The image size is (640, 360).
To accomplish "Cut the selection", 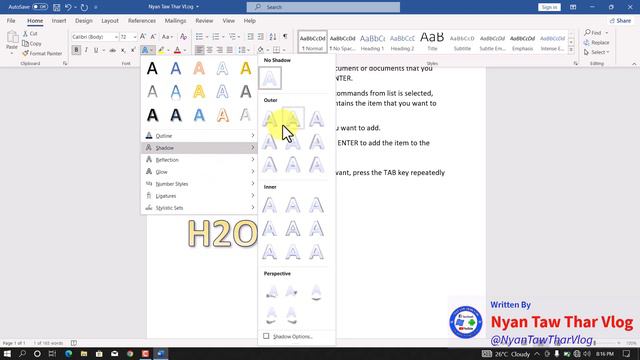I will coord(30,33).
